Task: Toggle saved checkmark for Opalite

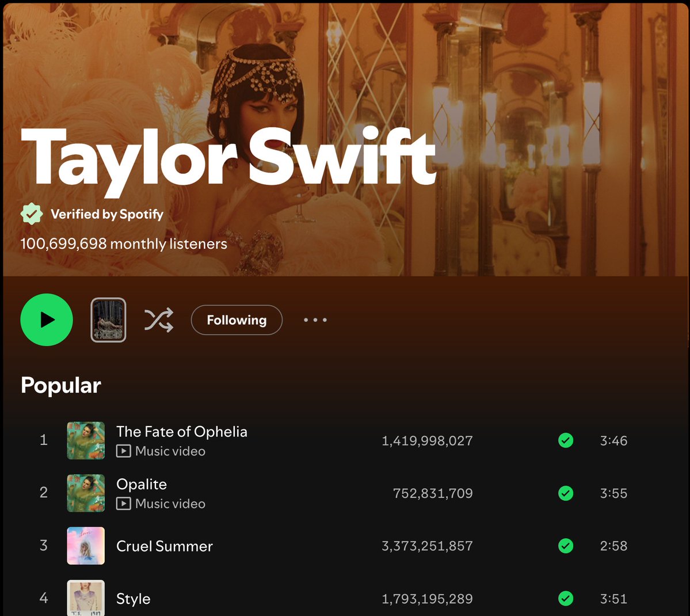Action: [x=566, y=493]
